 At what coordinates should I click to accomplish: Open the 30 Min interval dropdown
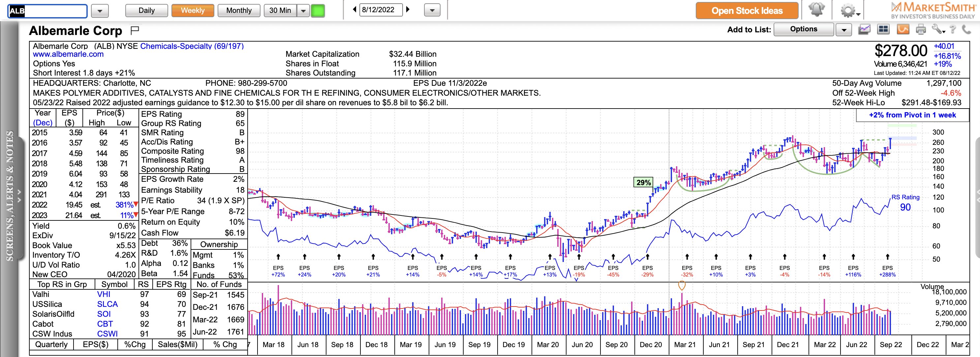303,11
